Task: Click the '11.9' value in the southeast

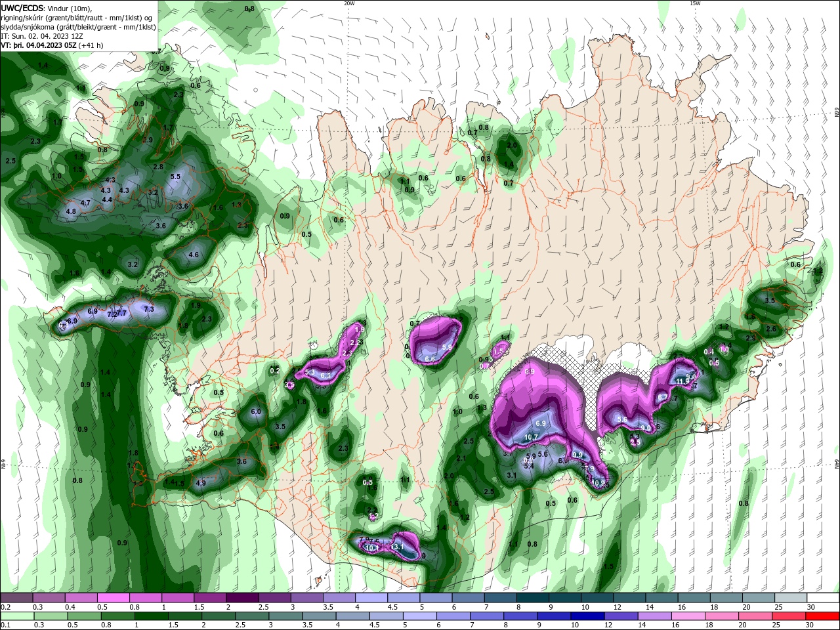Action: 682,381
